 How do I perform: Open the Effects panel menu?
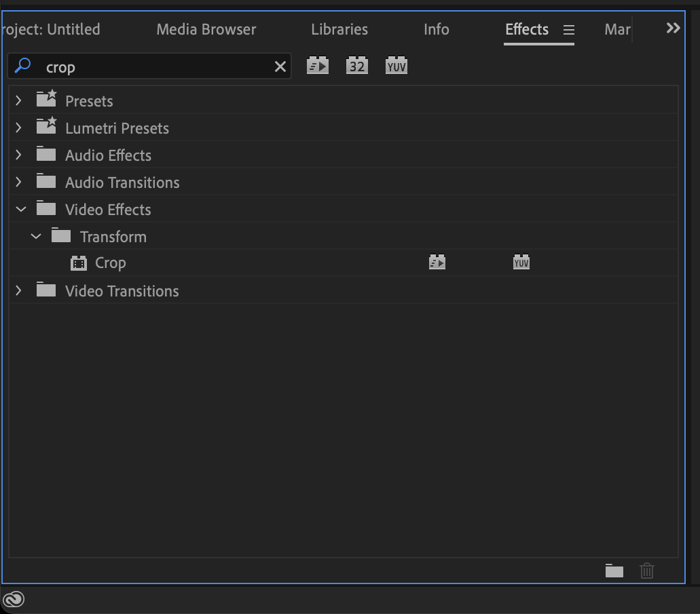pos(568,30)
